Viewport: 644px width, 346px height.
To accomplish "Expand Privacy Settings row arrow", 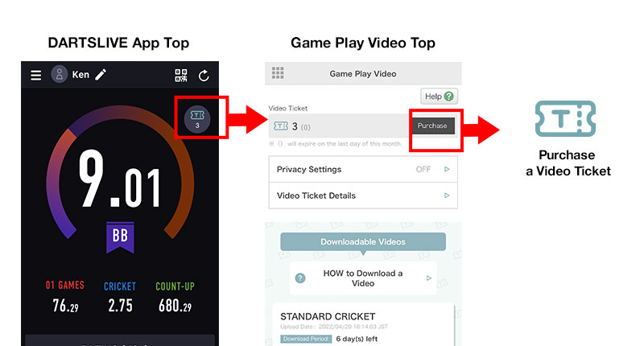I will pos(447,169).
